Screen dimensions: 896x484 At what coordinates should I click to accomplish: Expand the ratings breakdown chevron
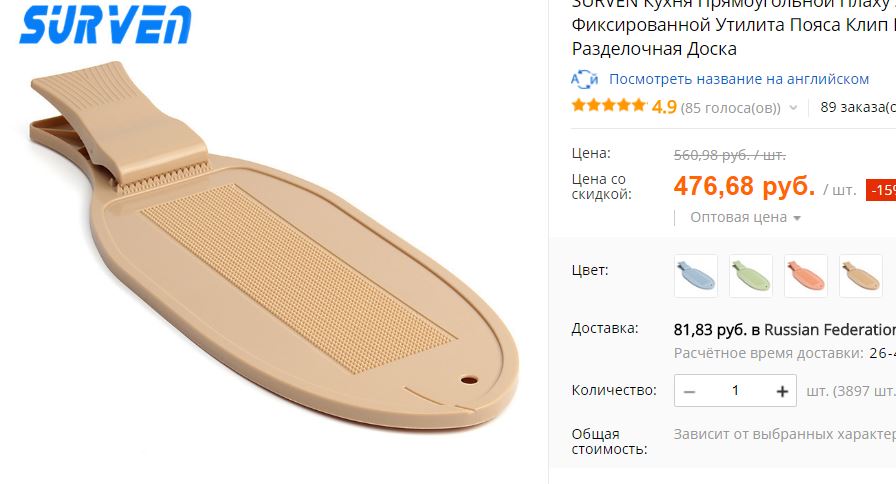click(793, 107)
